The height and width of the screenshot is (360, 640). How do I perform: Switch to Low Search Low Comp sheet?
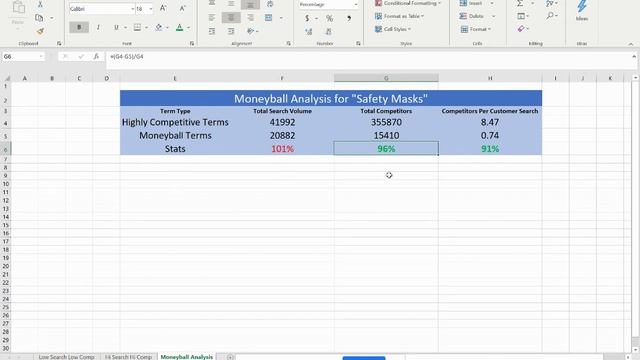pyautogui.click(x=67, y=357)
